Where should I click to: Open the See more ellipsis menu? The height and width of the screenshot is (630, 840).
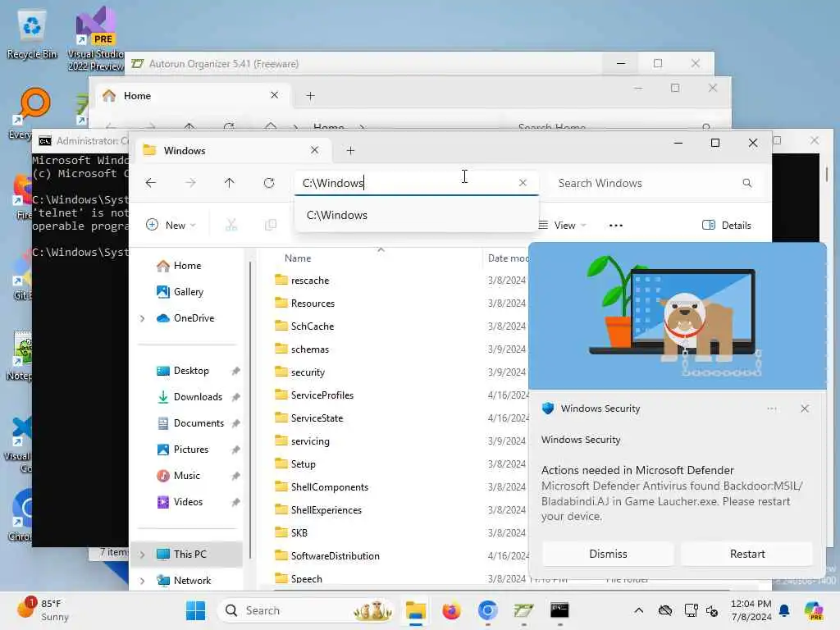616,226
